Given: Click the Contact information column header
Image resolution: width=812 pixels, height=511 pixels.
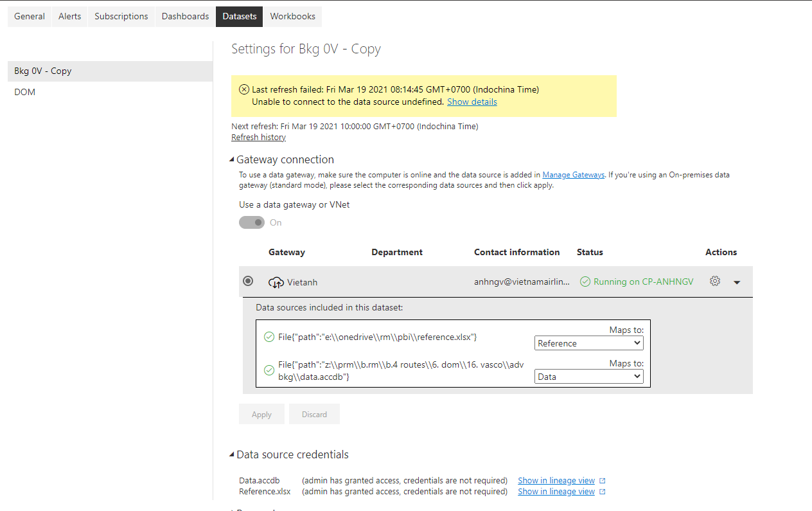Looking at the screenshot, I should pyautogui.click(x=517, y=252).
